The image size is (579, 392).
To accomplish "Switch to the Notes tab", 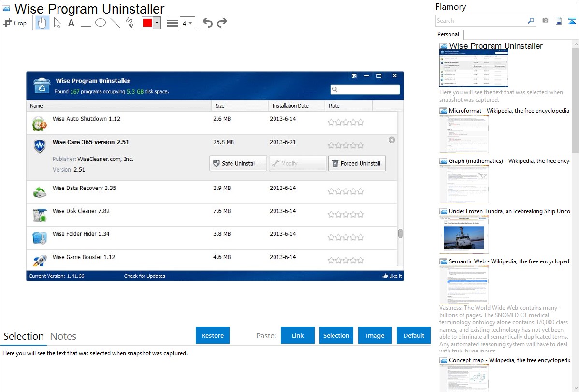I will click(x=63, y=336).
